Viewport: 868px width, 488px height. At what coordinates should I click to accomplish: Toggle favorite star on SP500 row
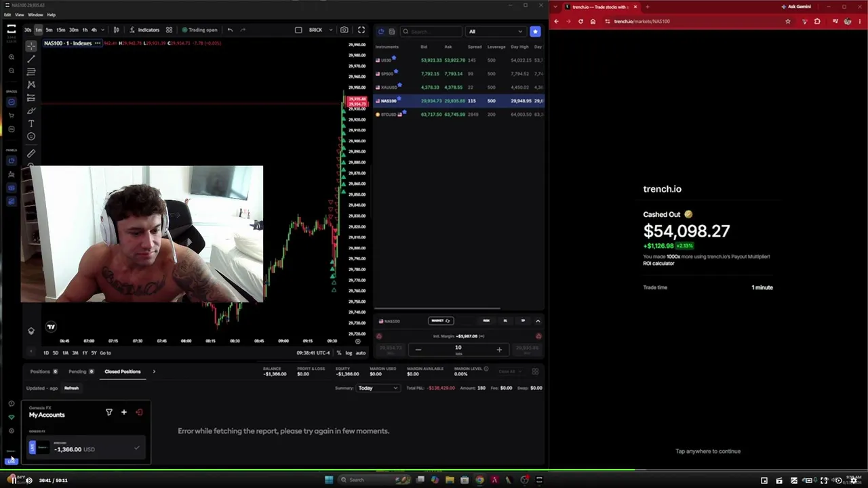[396, 72]
